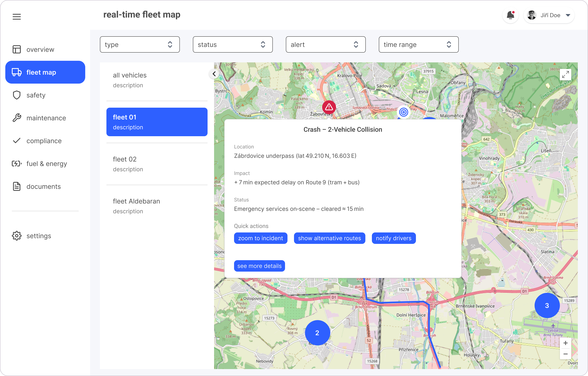Screen dimensions: 588x376
Task: Zoom in on the map with the plus button
Action: point(565,343)
